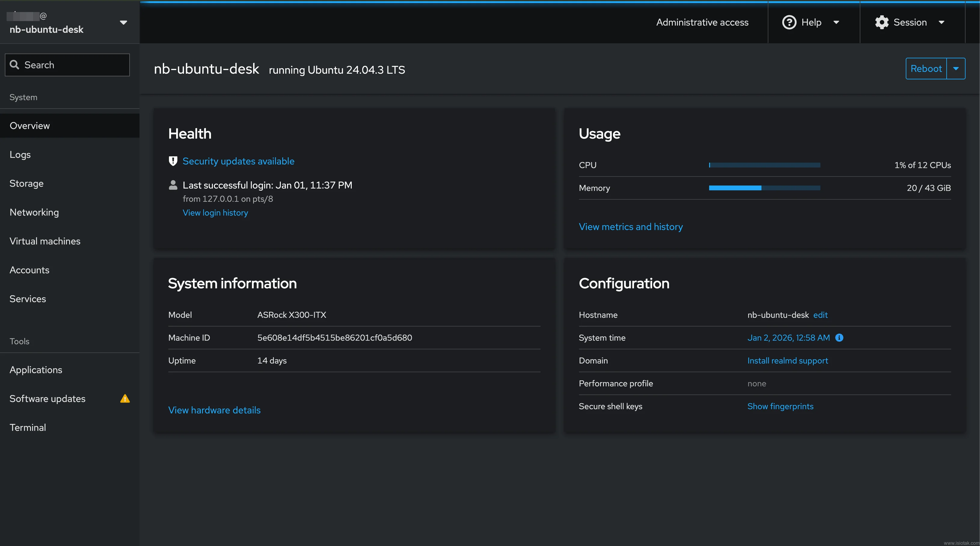Click 'Last successful login' text
Viewport: 980px width, 546px height.
[x=268, y=185]
